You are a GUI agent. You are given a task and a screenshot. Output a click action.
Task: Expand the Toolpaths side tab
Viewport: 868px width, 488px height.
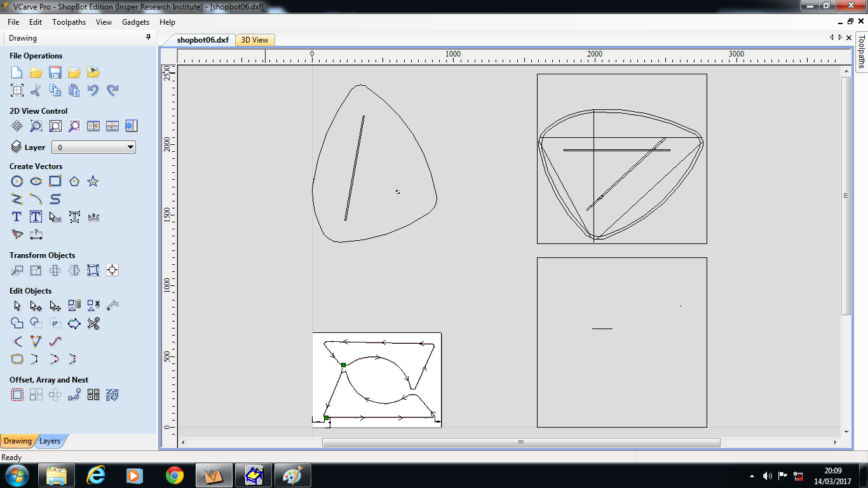862,51
